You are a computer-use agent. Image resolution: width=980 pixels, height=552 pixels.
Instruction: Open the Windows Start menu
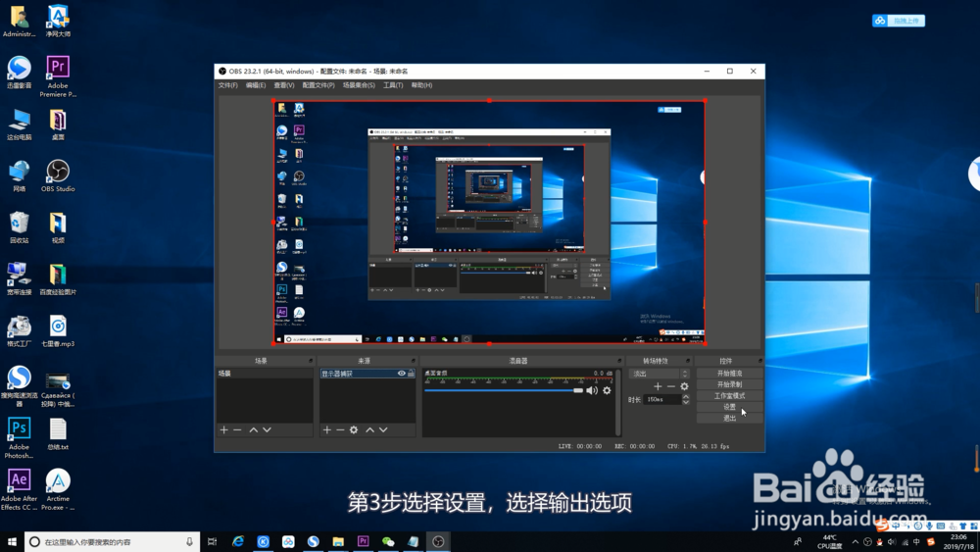12,542
